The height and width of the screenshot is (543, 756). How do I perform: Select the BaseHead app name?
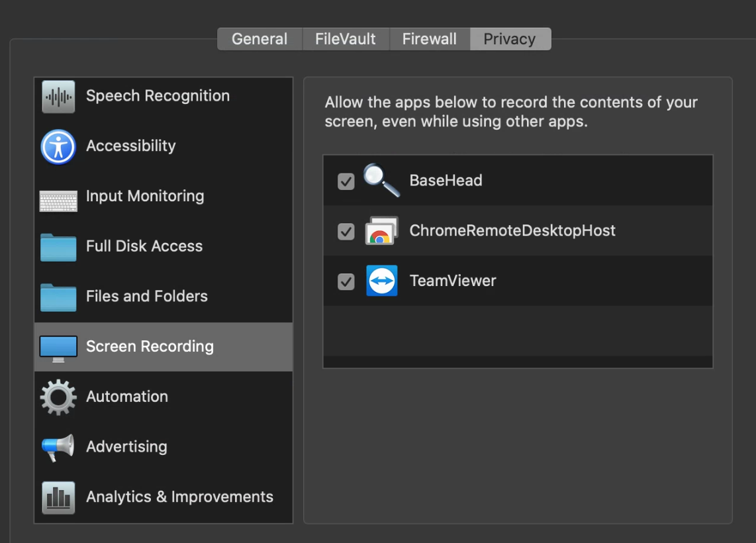pos(446,180)
